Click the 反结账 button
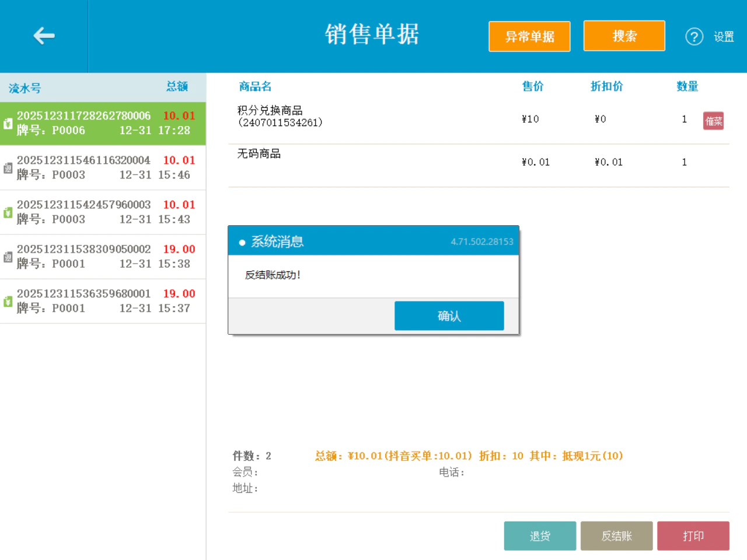 coord(617,535)
